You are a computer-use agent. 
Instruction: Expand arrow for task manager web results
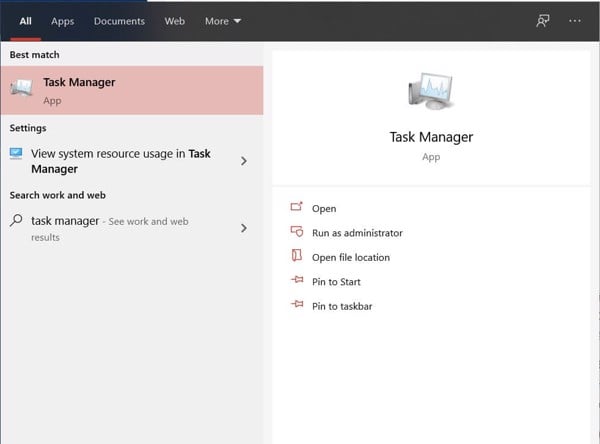[244, 228]
